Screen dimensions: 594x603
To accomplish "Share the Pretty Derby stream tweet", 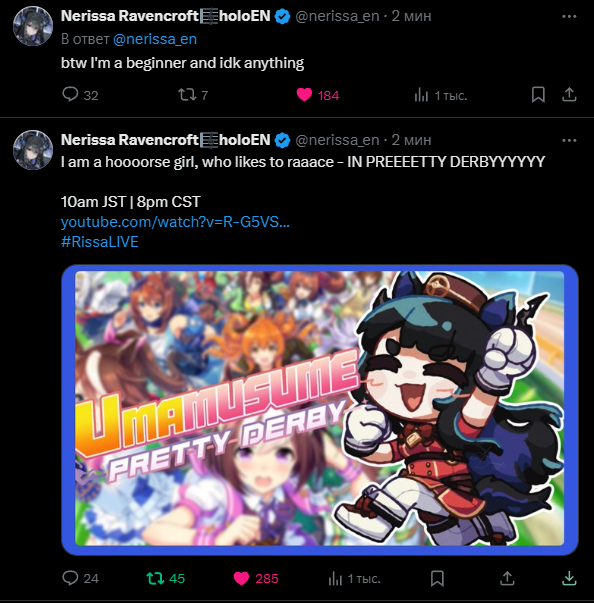I will [507, 578].
